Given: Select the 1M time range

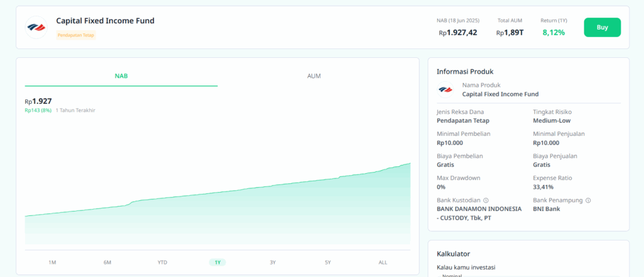Looking at the screenshot, I should 52,262.
